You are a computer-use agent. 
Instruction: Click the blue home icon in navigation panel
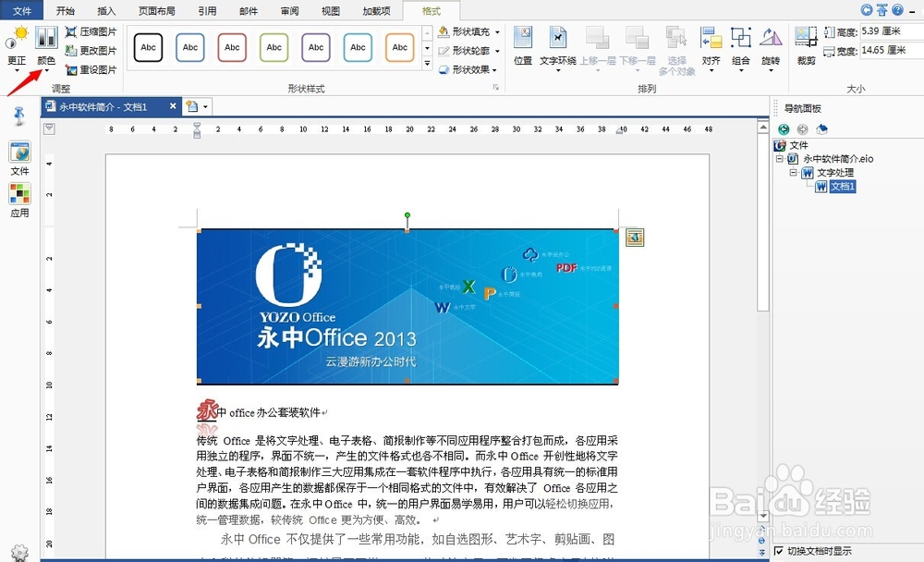tap(821, 129)
